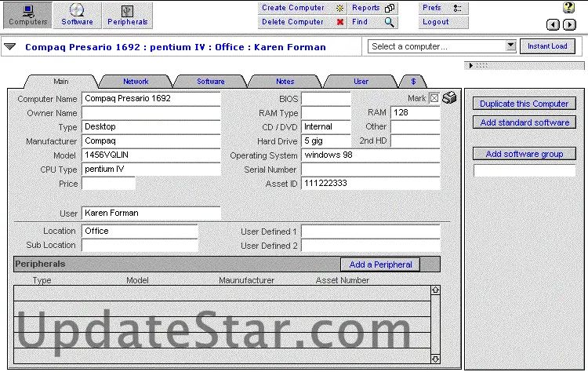Click the Logout button
The image size is (588, 372).
pyautogui.click(x=443, y=22)
